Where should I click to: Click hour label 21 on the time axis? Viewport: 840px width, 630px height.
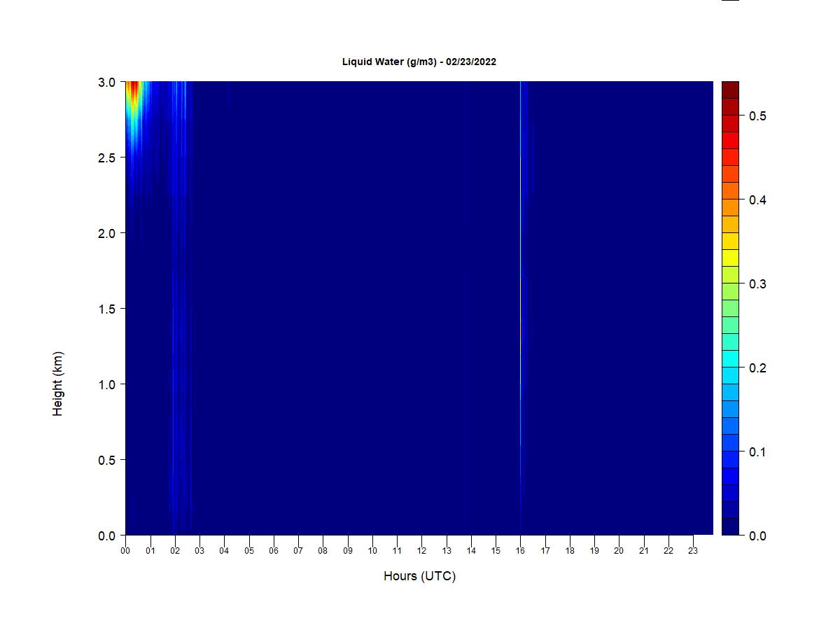coord(643,550)
